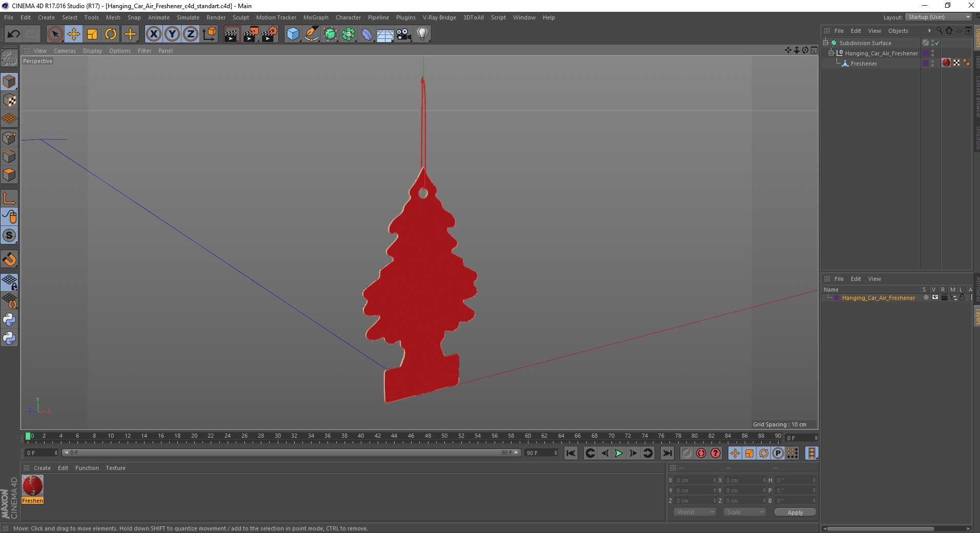Viewport: 980px width, 533px height.
Task: Open the Scale mode dropdown
Action: (745, 512)
